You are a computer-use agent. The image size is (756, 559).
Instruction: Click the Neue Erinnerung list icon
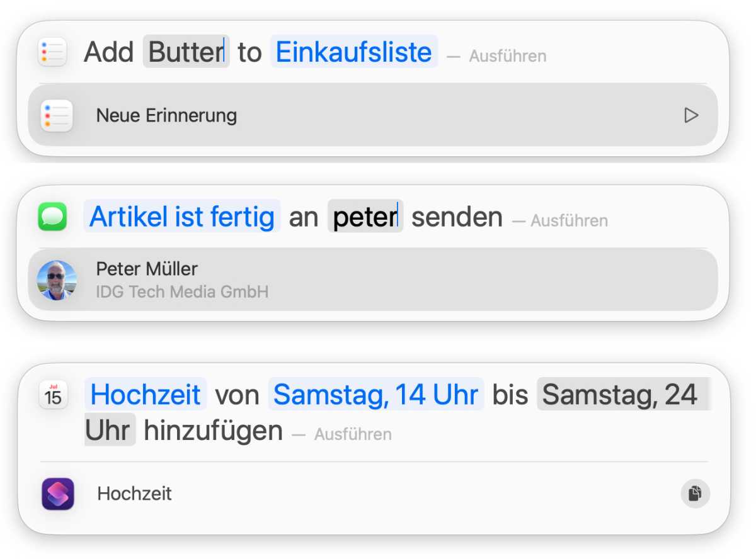tap(56, 115)
